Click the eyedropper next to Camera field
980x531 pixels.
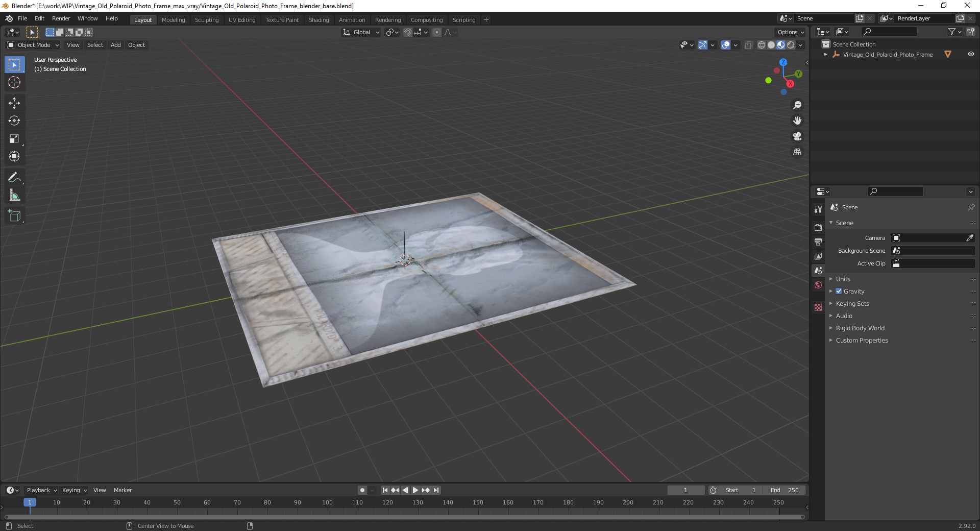tap(969, 238)
